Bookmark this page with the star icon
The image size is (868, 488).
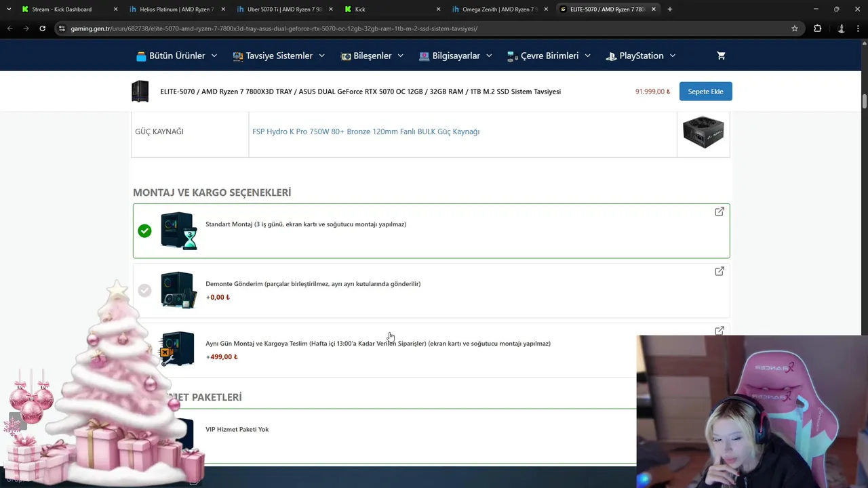click(795, 28)
